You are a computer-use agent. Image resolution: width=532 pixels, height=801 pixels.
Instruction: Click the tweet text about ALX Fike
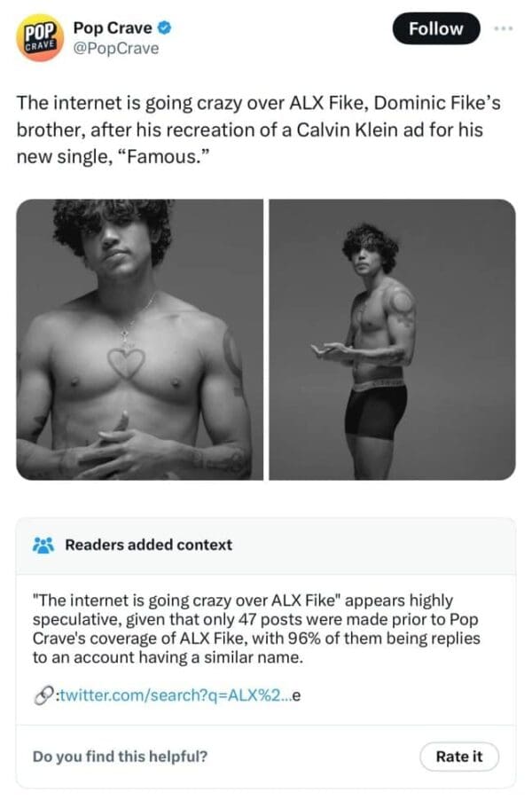[x=257, y=131]
